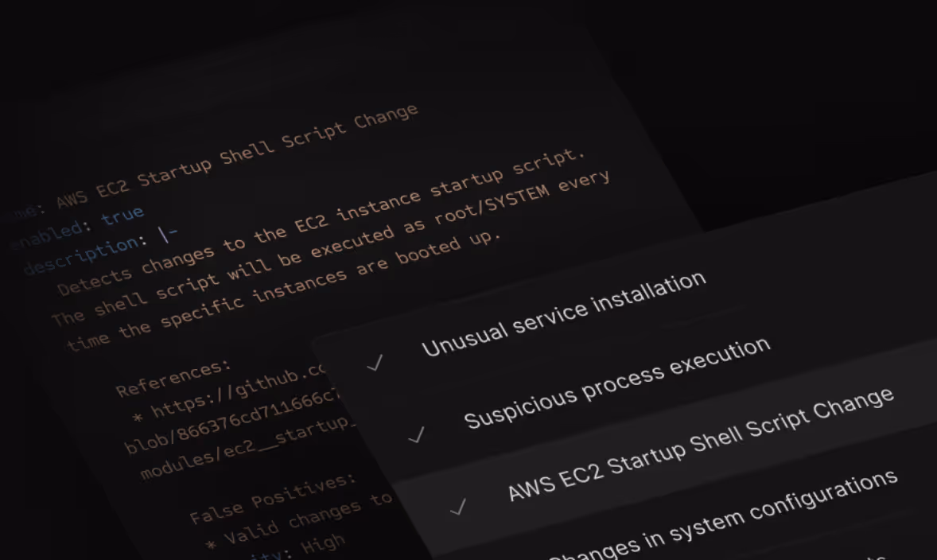Select Suspicious process execution list entry
This screenshot has height=560, width=937.
click(x=616, y=383)
